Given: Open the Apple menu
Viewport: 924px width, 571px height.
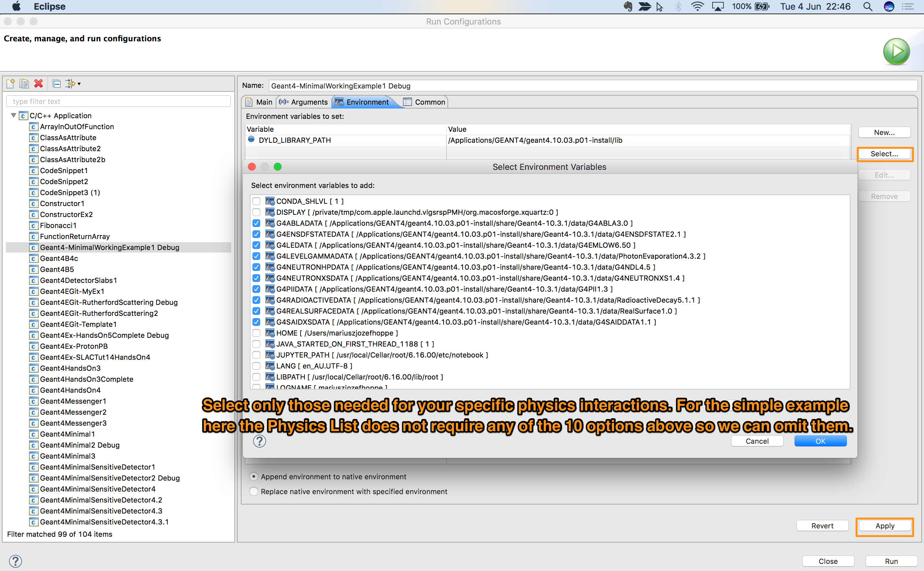Looking at the screenshot, I should click(16, 6).
